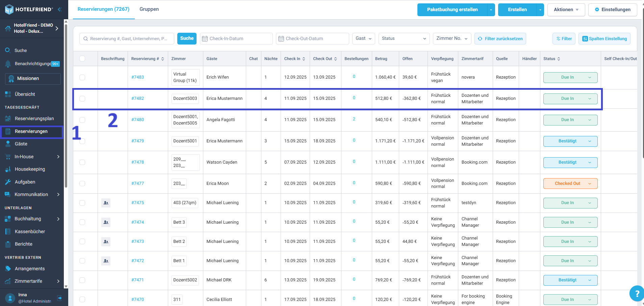644x306 pixels.
Task: Click the Filter zurücksetzen button
Action: 500,39
